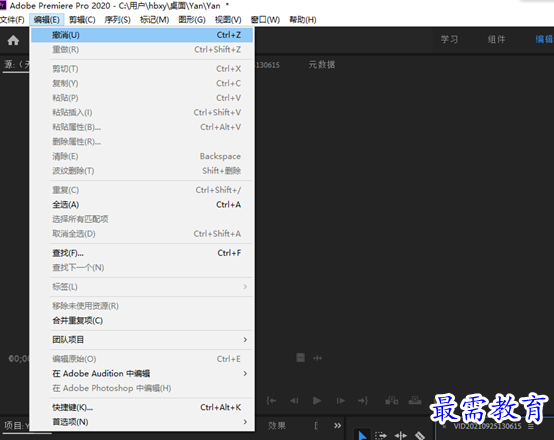
Task: Click Go to In point button
Action: pos(271,400)
